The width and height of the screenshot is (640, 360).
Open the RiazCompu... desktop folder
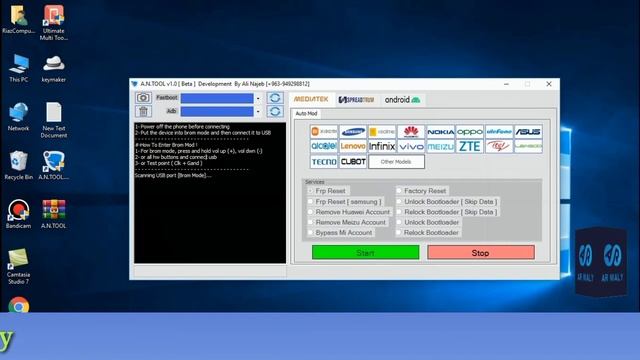point(18,20)
